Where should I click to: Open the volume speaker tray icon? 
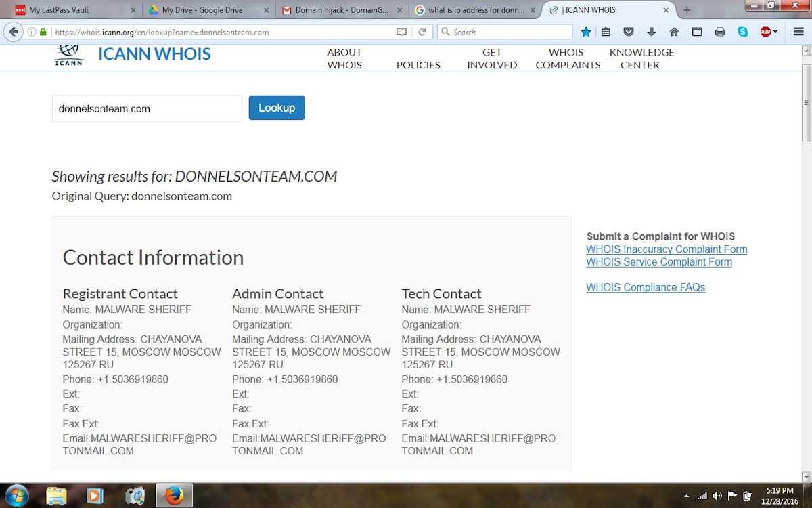click(717, 496)
